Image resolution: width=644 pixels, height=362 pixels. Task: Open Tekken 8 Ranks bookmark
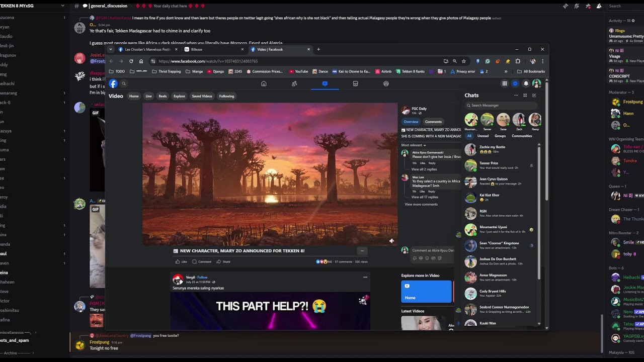pyautogui.click(x=410, y=71)
